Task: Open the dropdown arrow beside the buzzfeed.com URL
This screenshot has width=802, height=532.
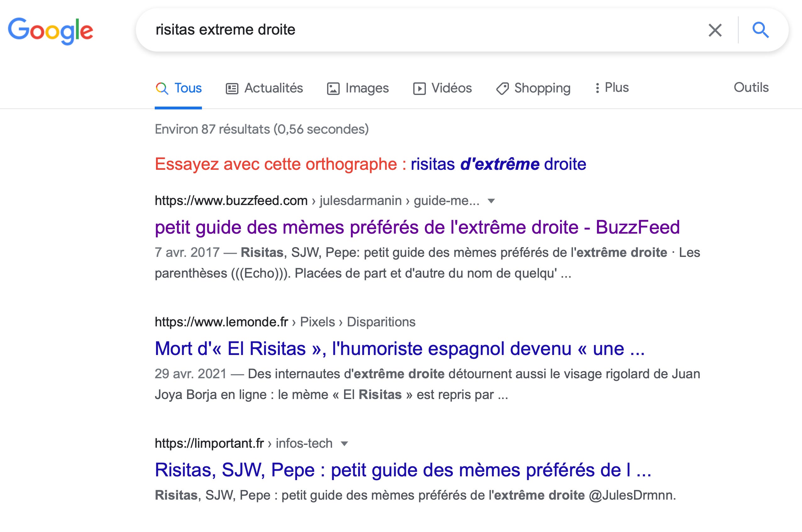Action: [x=491, y=201]
